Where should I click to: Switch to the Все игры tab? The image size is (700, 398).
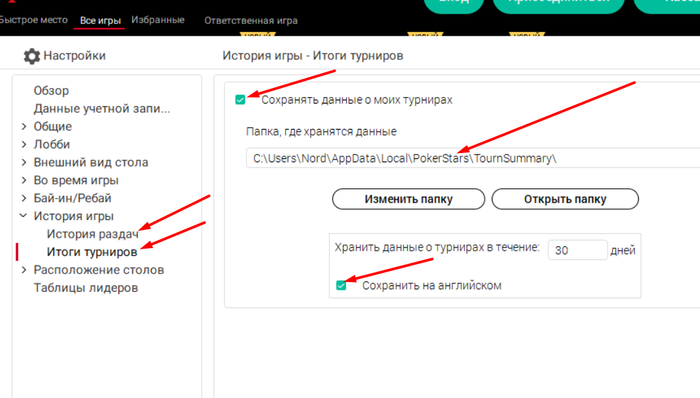pyautogui.click(x=100, y=21)
